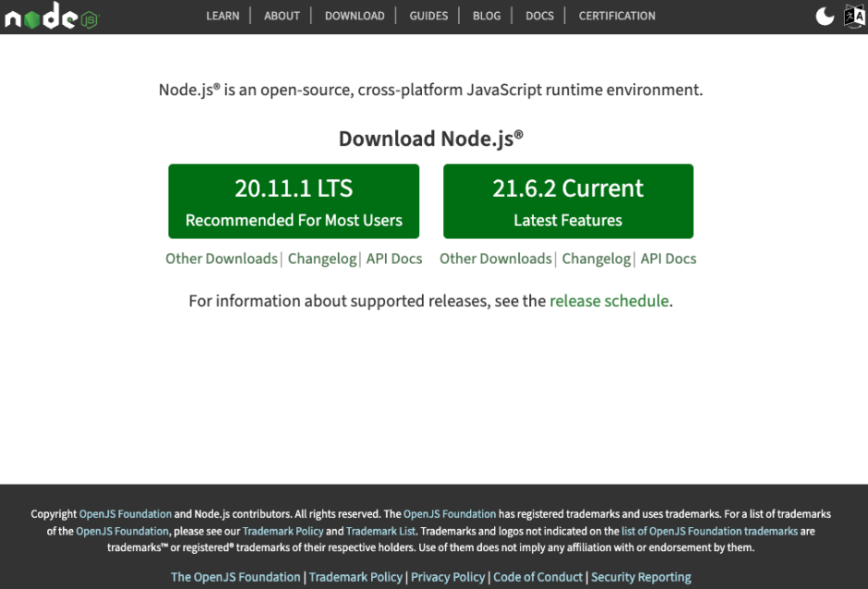Open the Code of Conduct page
The width and height of the screenshot is (868, 589).
click(x=538, y=577)
